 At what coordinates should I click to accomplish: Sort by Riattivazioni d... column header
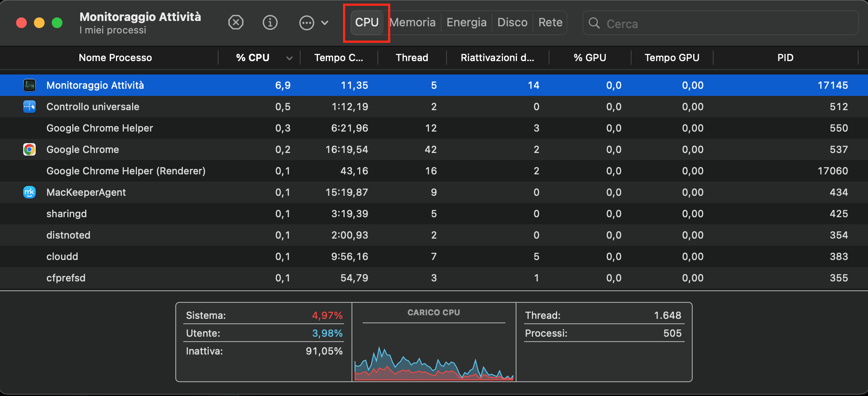pos(497,58)
